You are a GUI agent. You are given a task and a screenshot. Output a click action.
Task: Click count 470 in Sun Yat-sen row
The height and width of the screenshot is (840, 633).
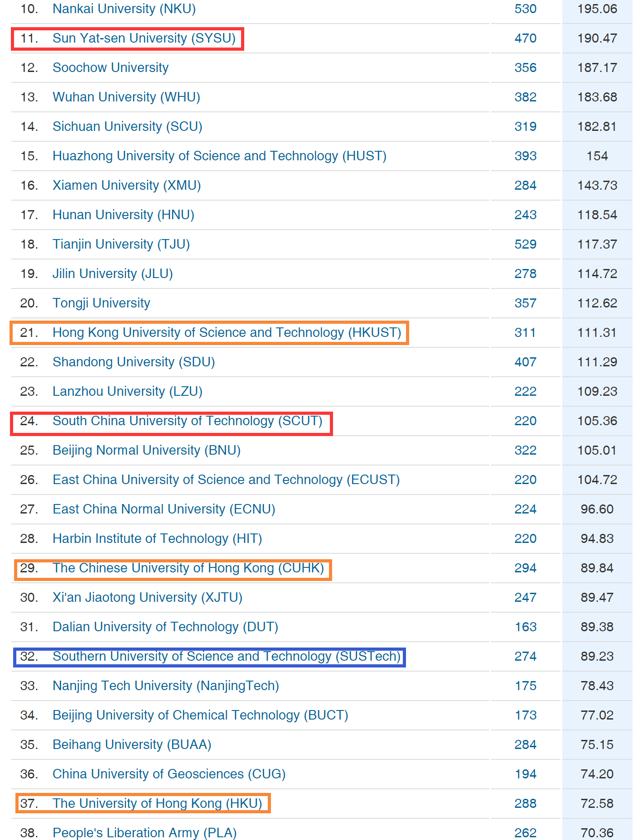pyautogui.click(x=526, y=38)
